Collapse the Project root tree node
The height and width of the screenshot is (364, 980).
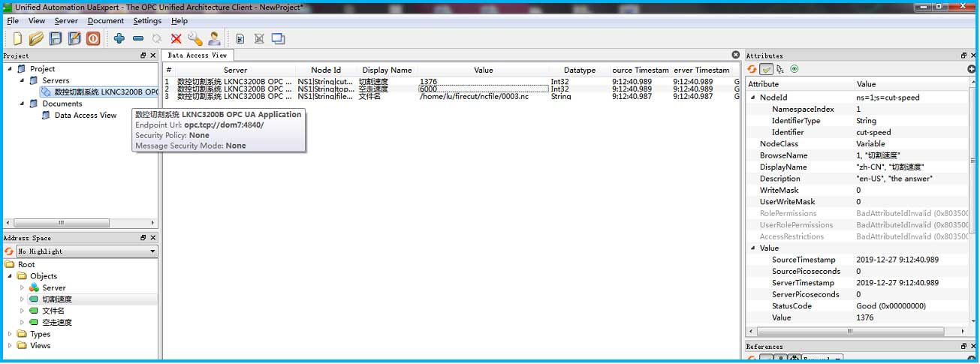pyautogui.click(x=10, y=69)
